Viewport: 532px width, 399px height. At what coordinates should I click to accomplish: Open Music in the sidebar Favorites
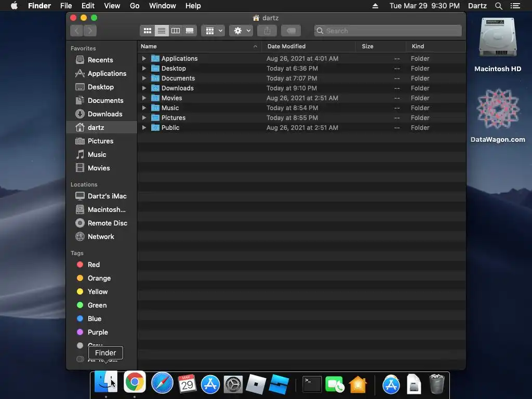101,155
